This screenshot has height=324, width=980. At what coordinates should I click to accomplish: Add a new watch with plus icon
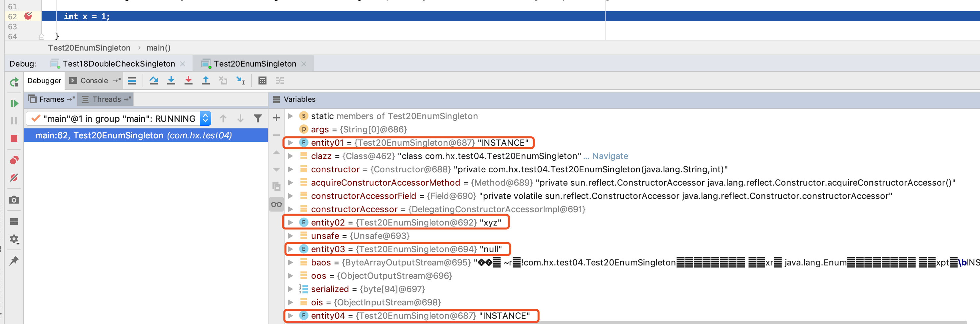click(x=276, y=118)
